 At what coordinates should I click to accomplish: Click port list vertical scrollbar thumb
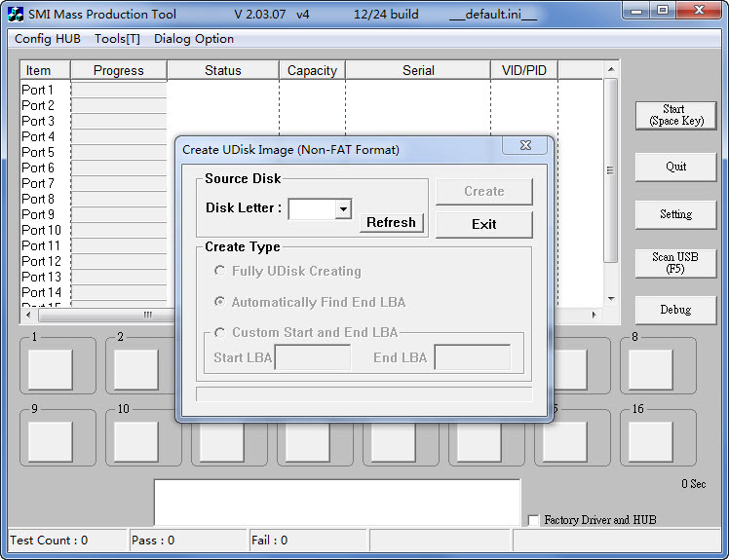611,170
